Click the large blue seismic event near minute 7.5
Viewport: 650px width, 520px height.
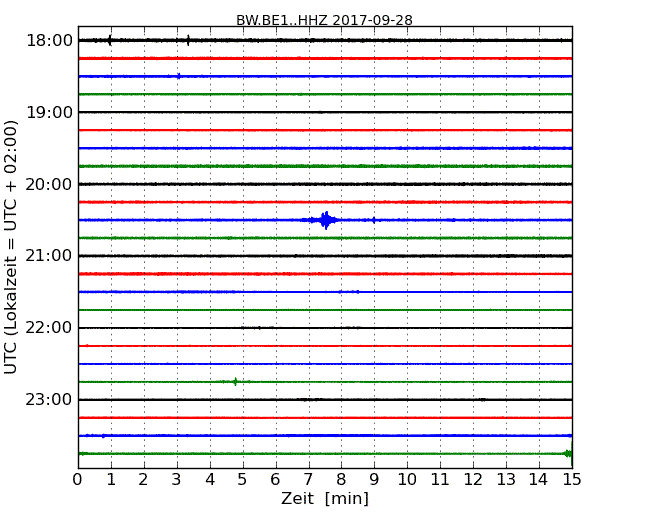326,220
